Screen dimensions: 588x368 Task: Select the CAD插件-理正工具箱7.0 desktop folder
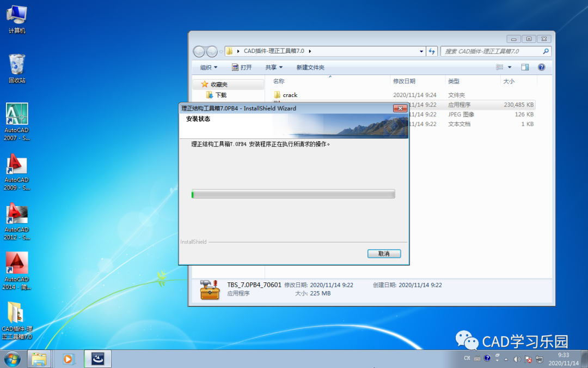tap(17, 321)
